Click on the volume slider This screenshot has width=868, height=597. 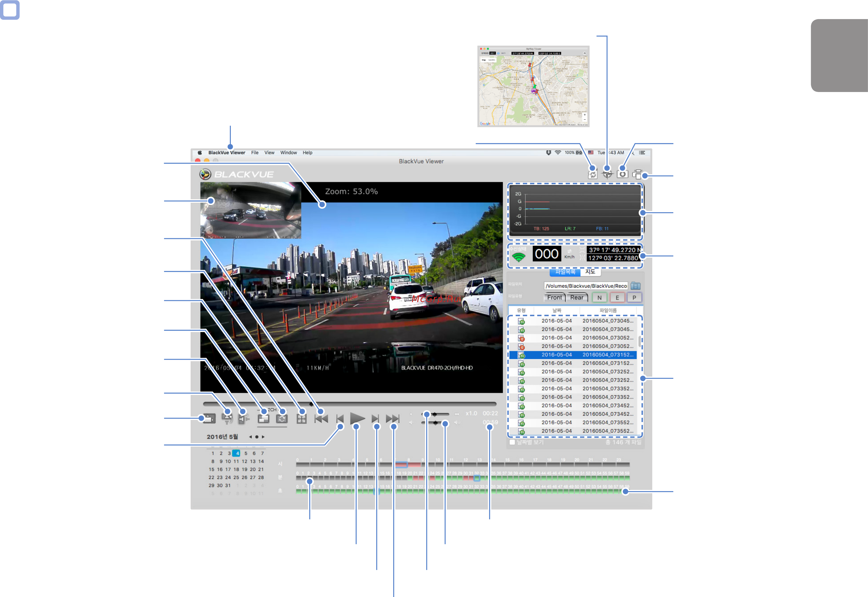click(435, 423)
